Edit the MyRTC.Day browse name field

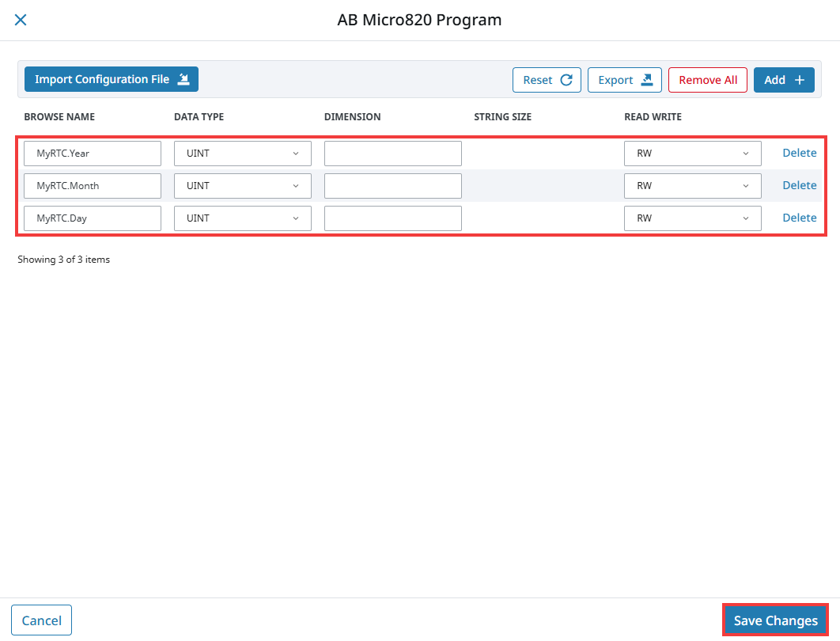click(x=92, y=218)
